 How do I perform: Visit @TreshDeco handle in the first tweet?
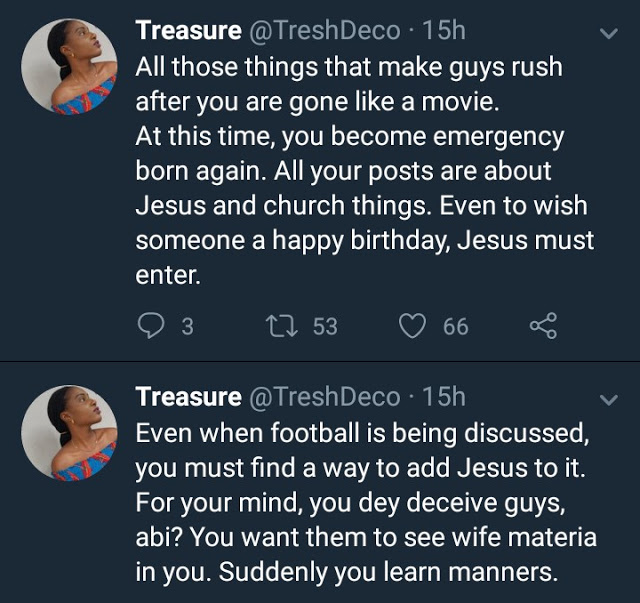tap(324, 31)
